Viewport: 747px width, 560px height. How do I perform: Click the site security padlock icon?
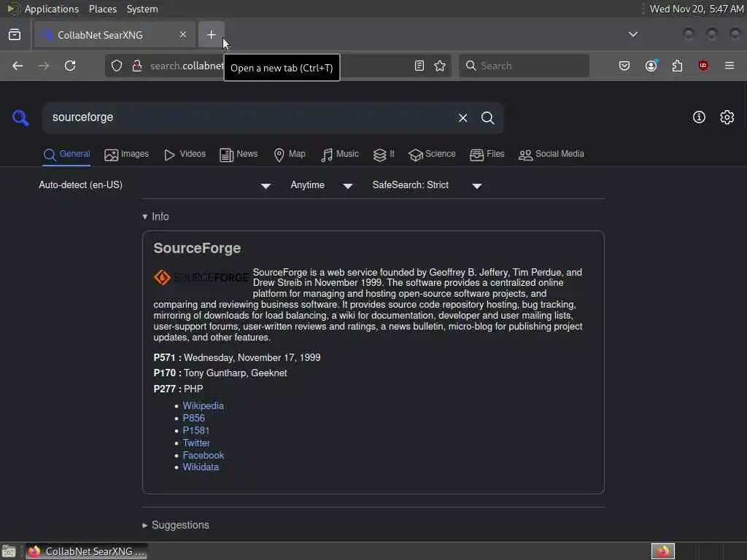137,66
